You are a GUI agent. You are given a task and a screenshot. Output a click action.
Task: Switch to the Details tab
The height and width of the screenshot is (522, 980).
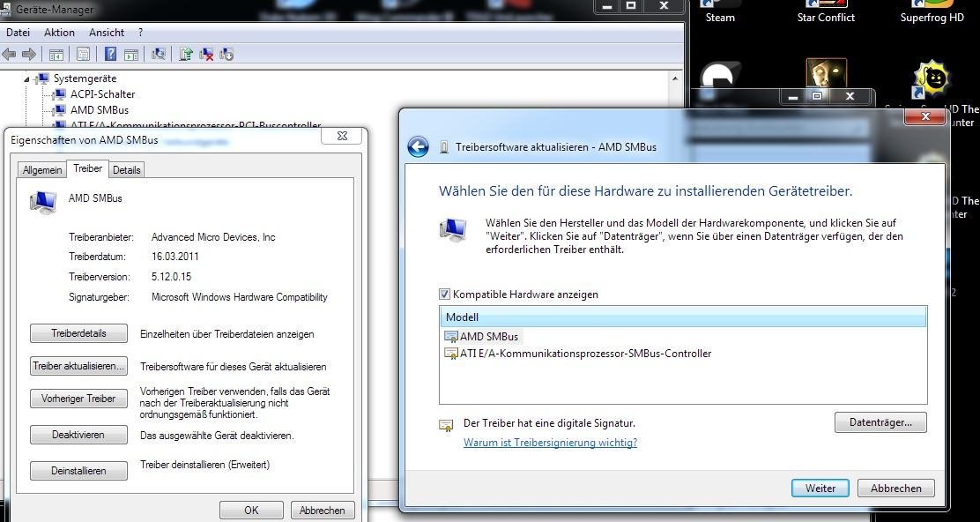[x=127, y=170]
